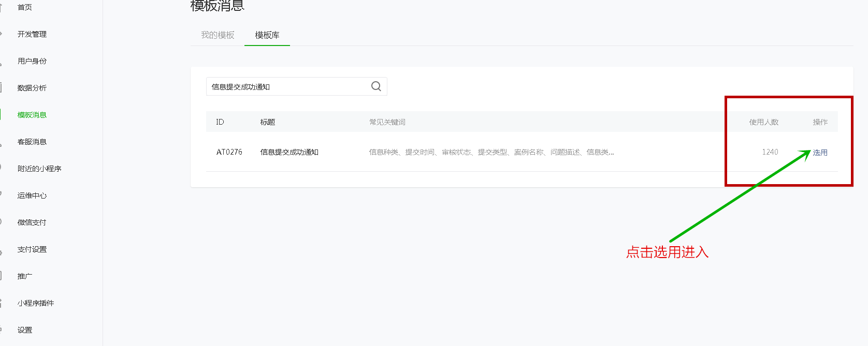Go to 微信支付 section
The height and width of the screenshot is (346, 868).
(x=32, y=222)
